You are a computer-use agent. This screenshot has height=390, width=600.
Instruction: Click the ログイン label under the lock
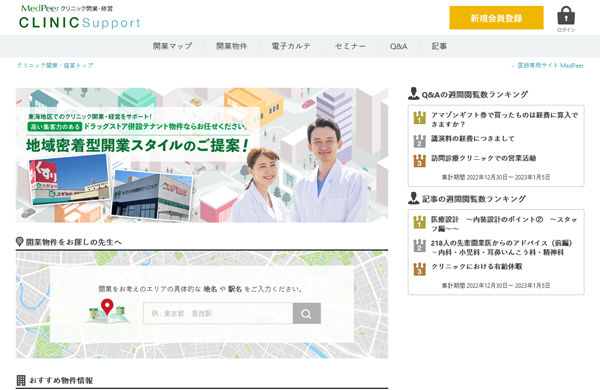[566, 30]
